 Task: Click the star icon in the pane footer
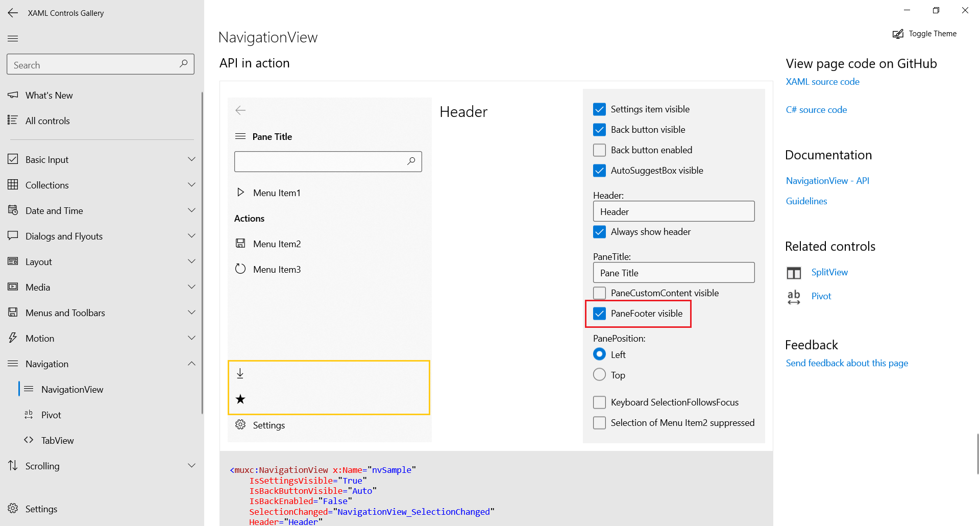tap(240, 399)
